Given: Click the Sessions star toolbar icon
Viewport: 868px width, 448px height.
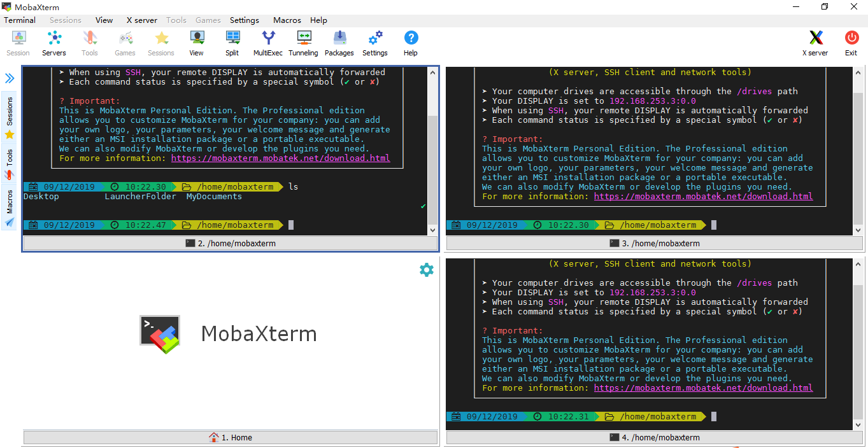Looking at the screenshot, I should coord(161,43).
